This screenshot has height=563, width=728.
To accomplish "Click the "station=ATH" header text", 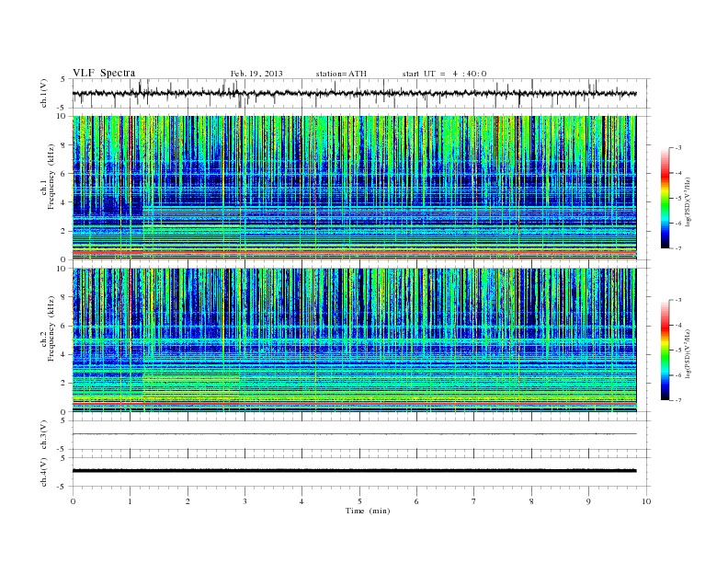I will tap(341, 74).
